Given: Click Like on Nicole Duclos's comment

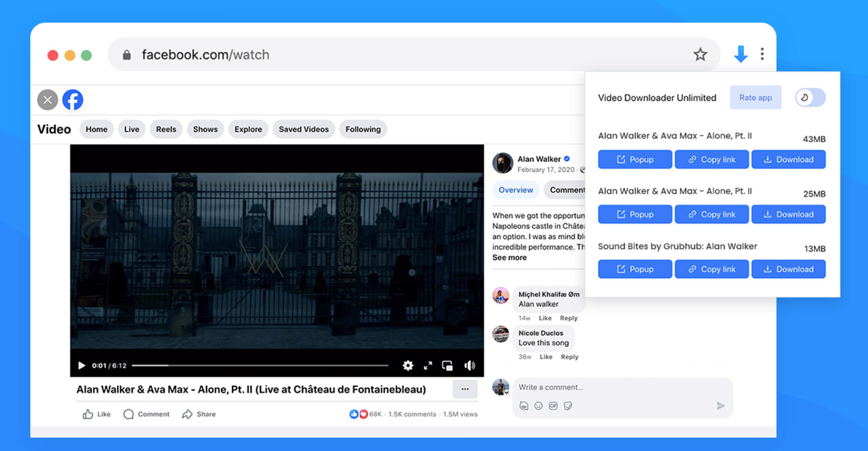Looking at the screenshot, I should click(x=546, y=357).
